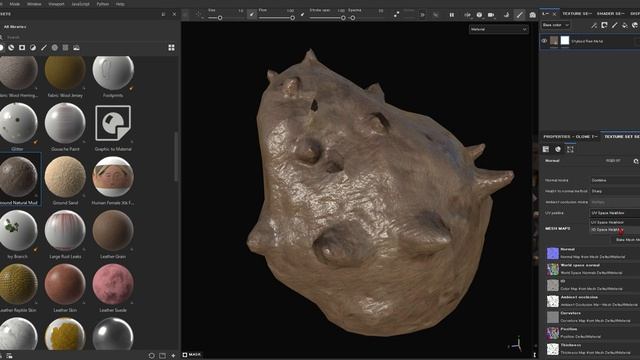Open camera settings in the toolbar
The height and width of the screenshot is (360, 640).
[491, 15]
